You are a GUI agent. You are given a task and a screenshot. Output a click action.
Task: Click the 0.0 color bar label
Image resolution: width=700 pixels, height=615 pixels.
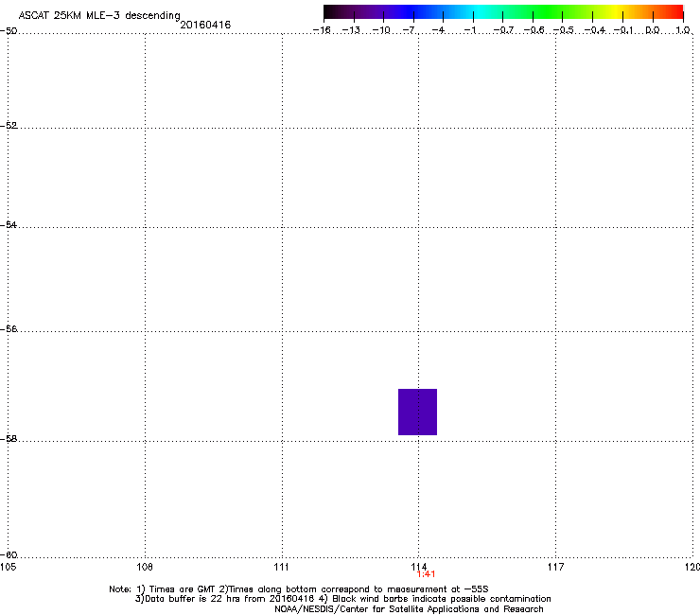653,30
